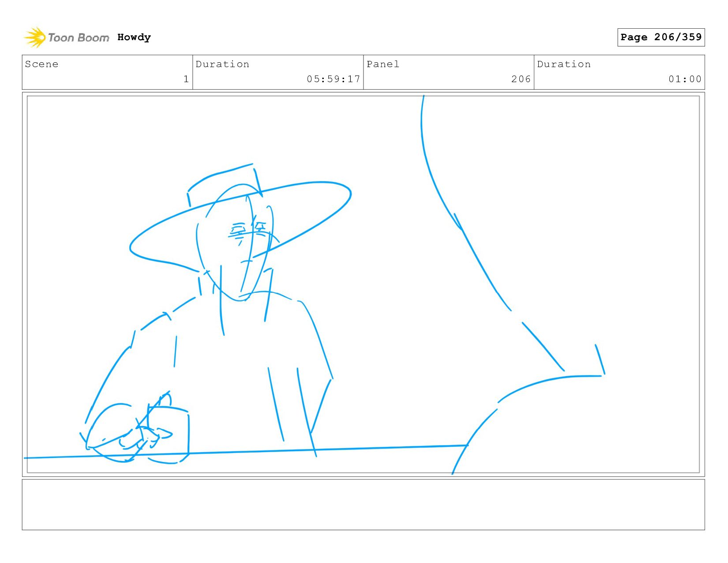Click the 'Scene' header label
The width and height of the screenshot is (728, 563).
42,64
